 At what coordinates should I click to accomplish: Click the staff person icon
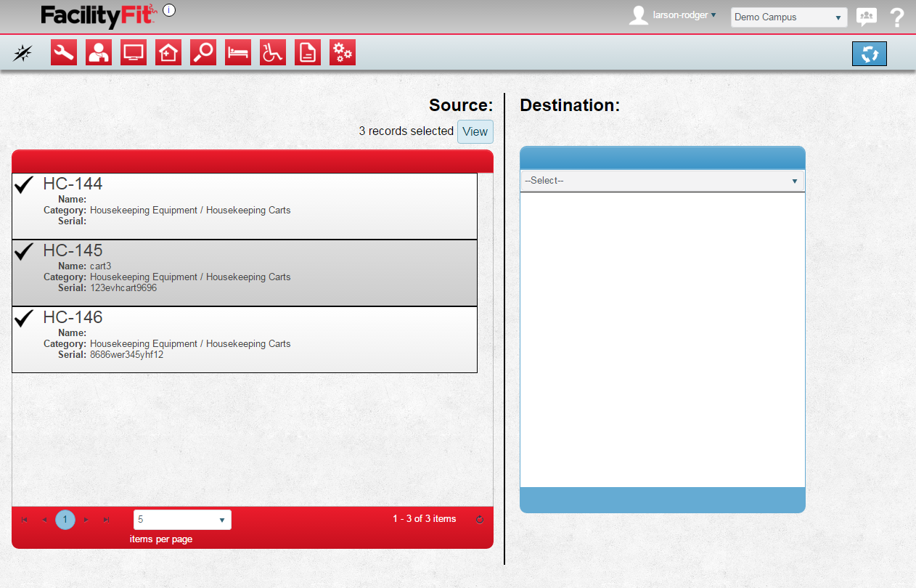coord(99,53)
